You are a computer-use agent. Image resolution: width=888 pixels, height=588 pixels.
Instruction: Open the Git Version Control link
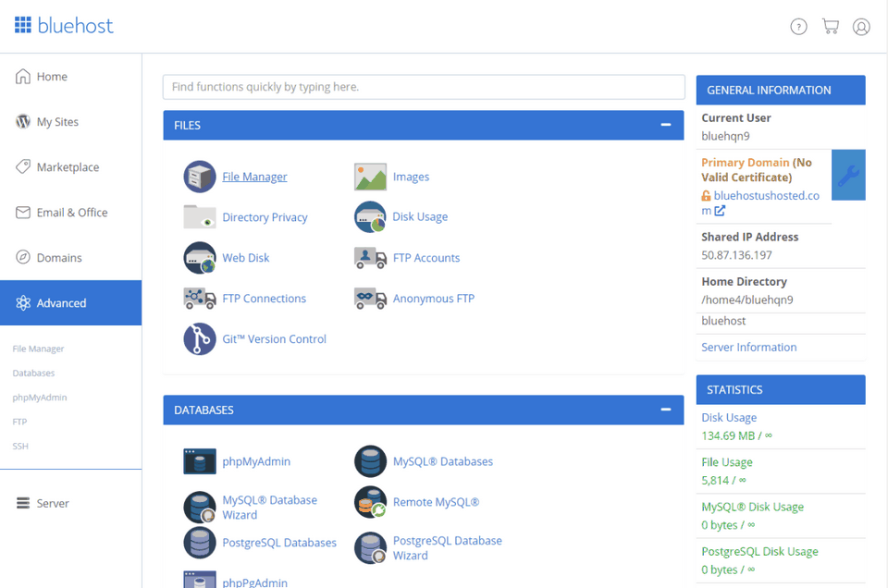click(274, 339)
